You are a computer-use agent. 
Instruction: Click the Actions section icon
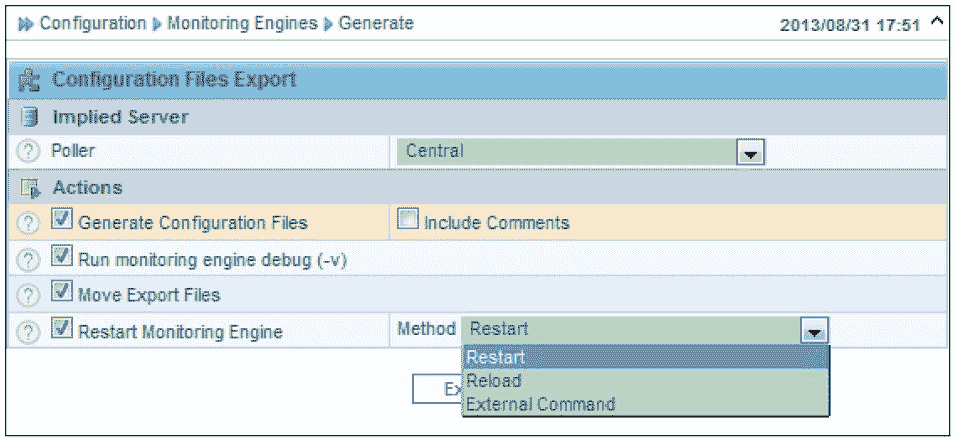coord(30,187)
